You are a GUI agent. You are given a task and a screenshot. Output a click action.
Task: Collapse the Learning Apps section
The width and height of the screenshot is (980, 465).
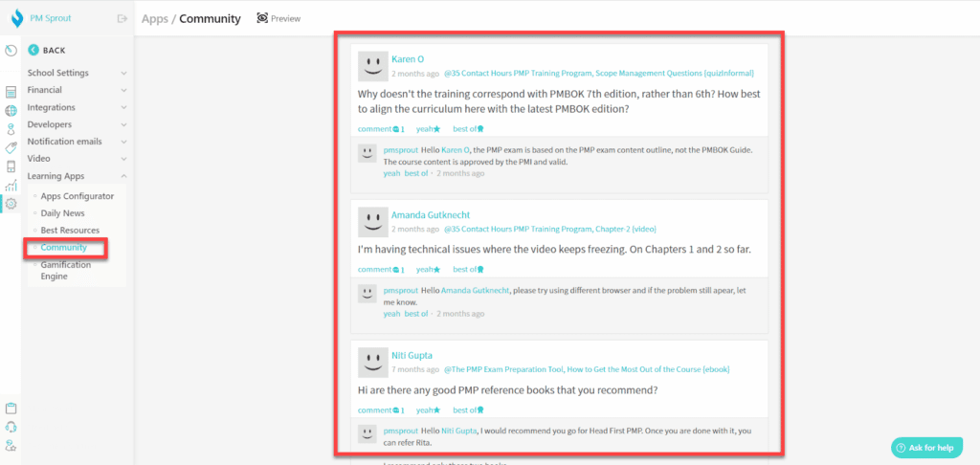(77, 176)
